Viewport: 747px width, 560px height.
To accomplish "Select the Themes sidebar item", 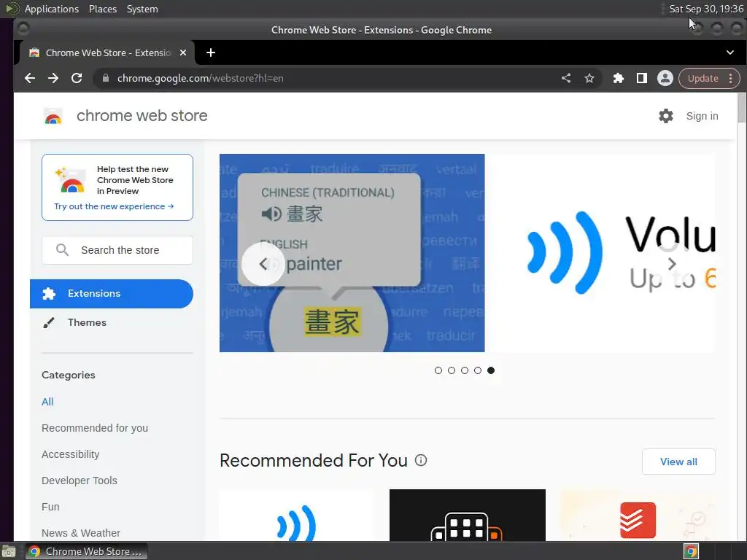I will coord(112,322).
